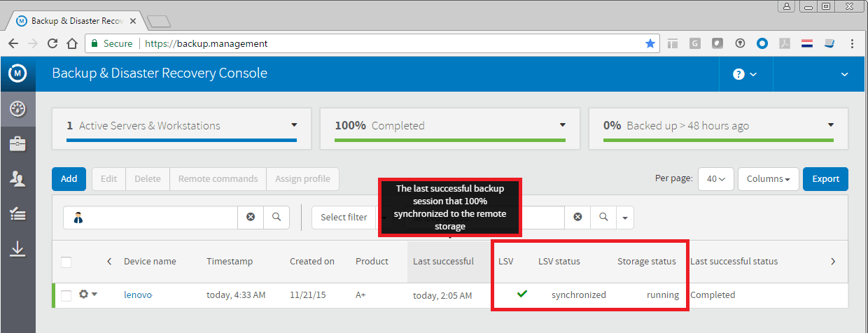This screenshot has width=868, height=333.
Task: Open the search options caret beside magnifier
Action: tap(625, 218)
